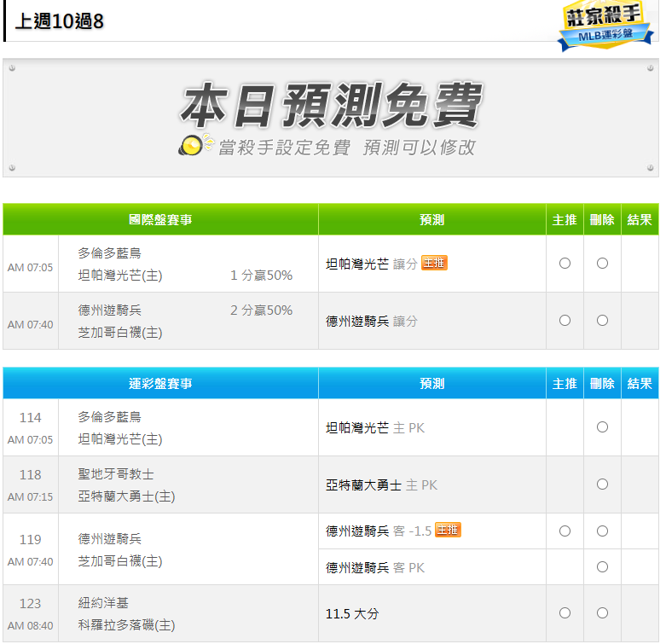Select 主推 radio for 德州遊騎兵 客 -1.5
This screenshot has width=666, height=644.
[x=565, y=531]
